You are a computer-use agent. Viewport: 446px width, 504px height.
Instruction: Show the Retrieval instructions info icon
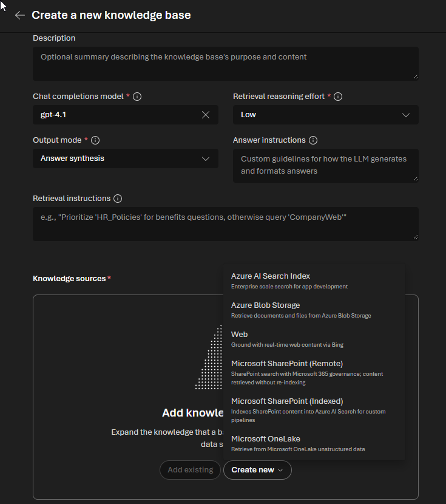tap(118, 199)
